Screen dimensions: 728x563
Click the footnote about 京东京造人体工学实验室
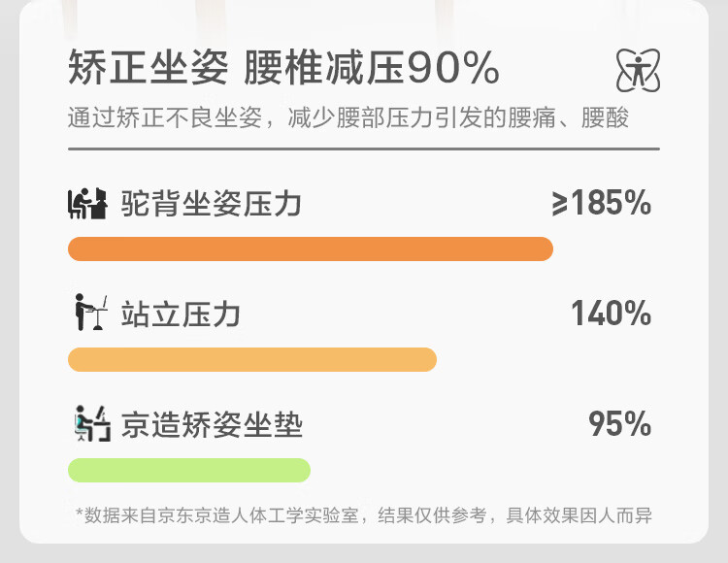pos(364,515)
